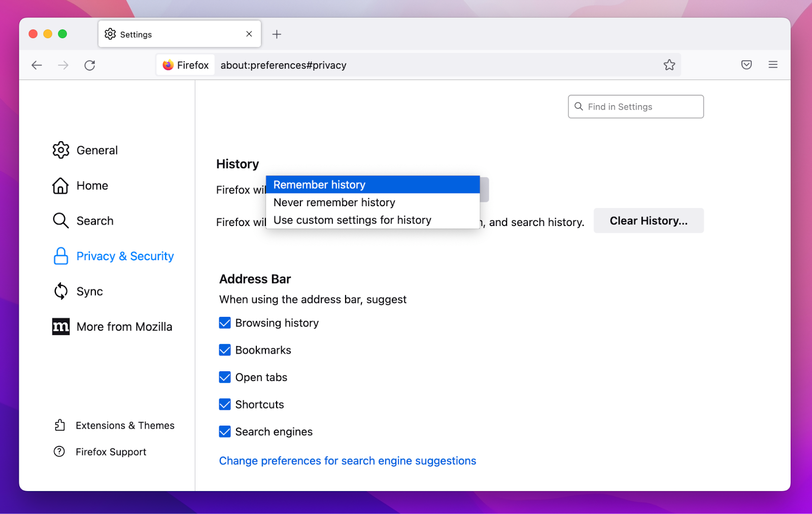Select the Home icon in the sidebar
The image size is (812, 514).
(60, 185)
